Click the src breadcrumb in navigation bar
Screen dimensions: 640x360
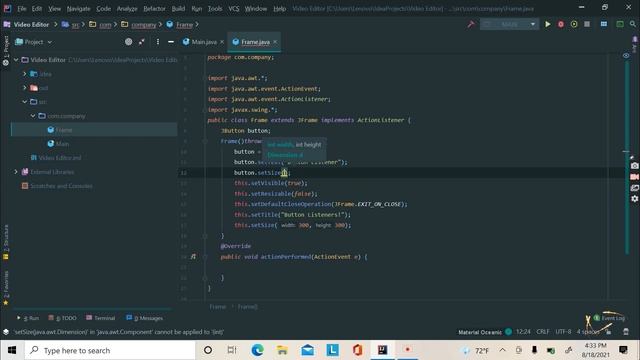pos(75,24)
